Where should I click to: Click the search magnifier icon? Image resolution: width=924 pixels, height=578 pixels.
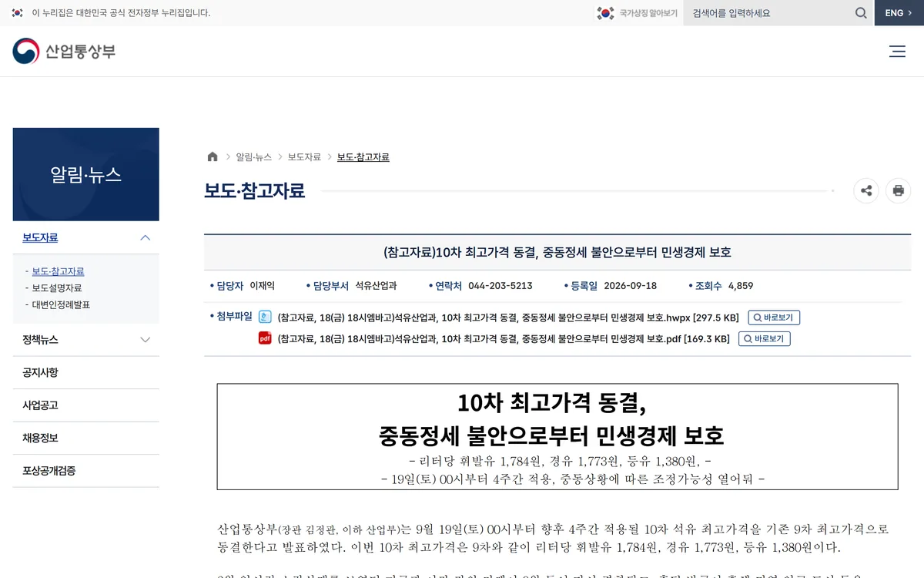pos(861,13)
